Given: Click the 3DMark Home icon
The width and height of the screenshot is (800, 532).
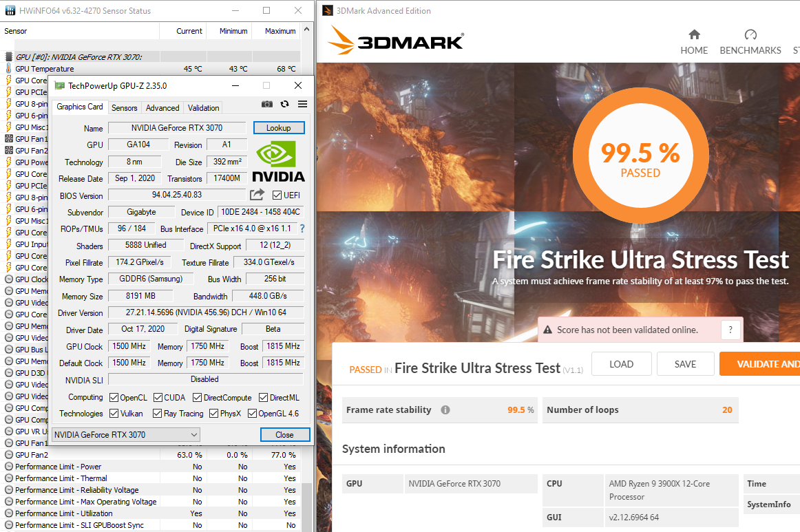Looking at the screenshot, I should tap(694, 34).
